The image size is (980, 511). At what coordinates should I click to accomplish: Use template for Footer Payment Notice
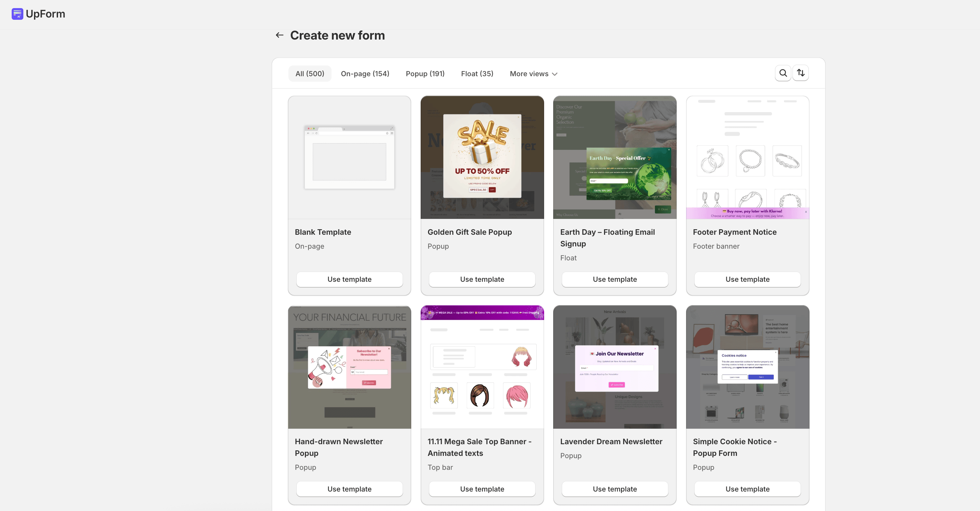pyautogui.click(x=747, y=279)
